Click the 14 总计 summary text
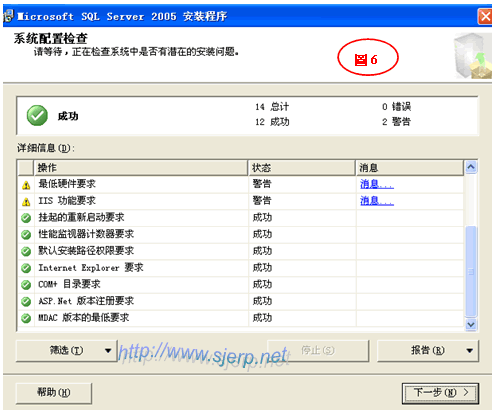497x414 pixels. 272,107
